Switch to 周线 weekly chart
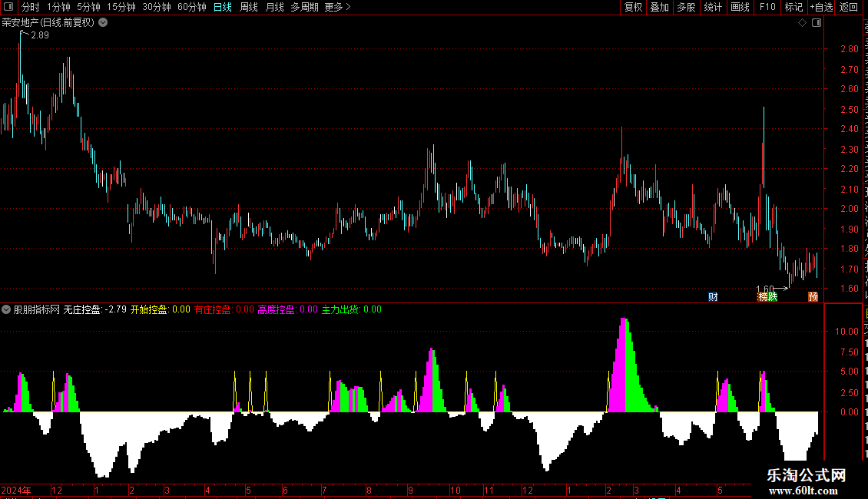Screen dimensions: 868x499 coord(249,7)
